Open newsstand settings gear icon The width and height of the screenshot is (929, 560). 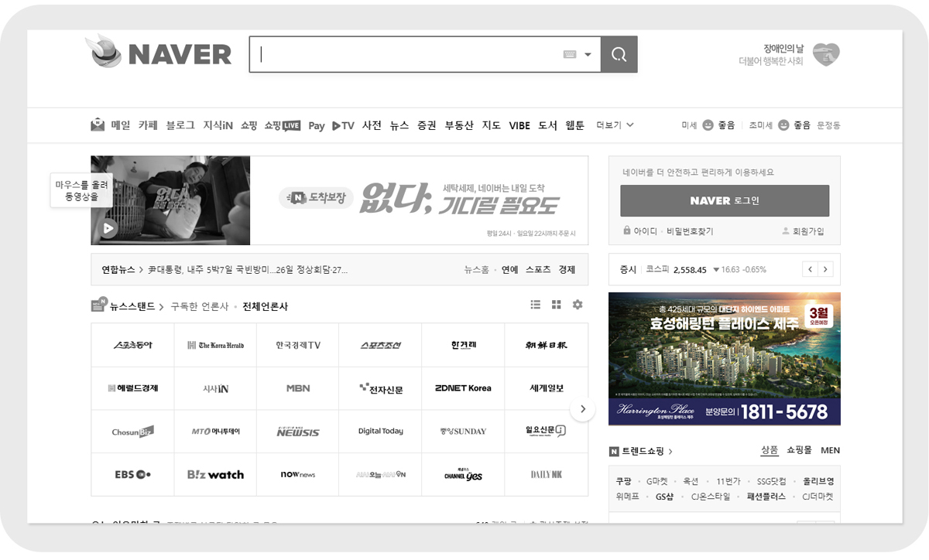(578, 305)
